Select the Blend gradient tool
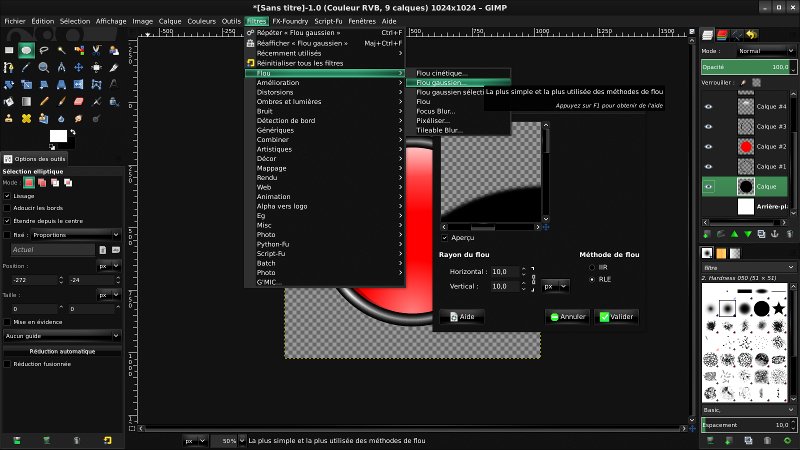The height and width of the screenshot is (450, 800). 27,102
